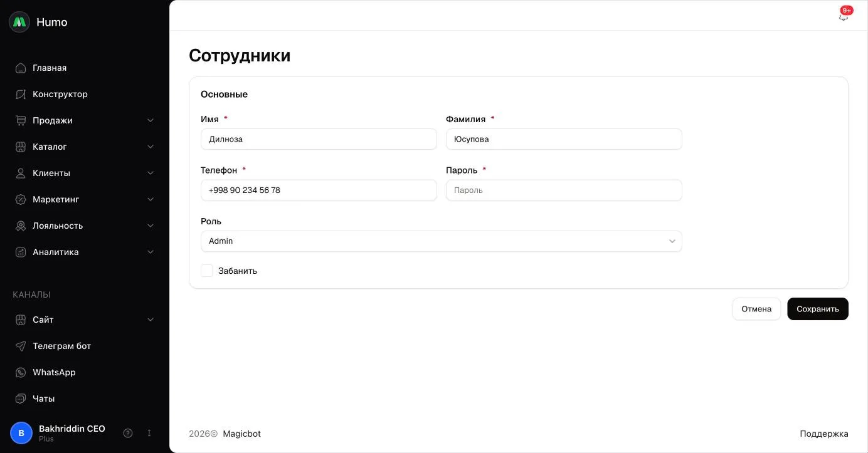Open the Поддержка link
Image resolution: width=868 pixels, height=453 pixels.
click(824, 434)
